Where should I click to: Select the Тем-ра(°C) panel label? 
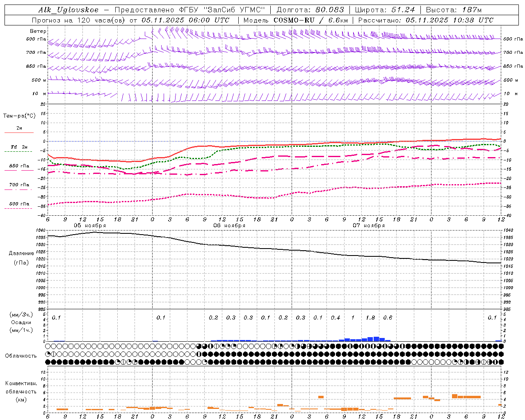19,116
